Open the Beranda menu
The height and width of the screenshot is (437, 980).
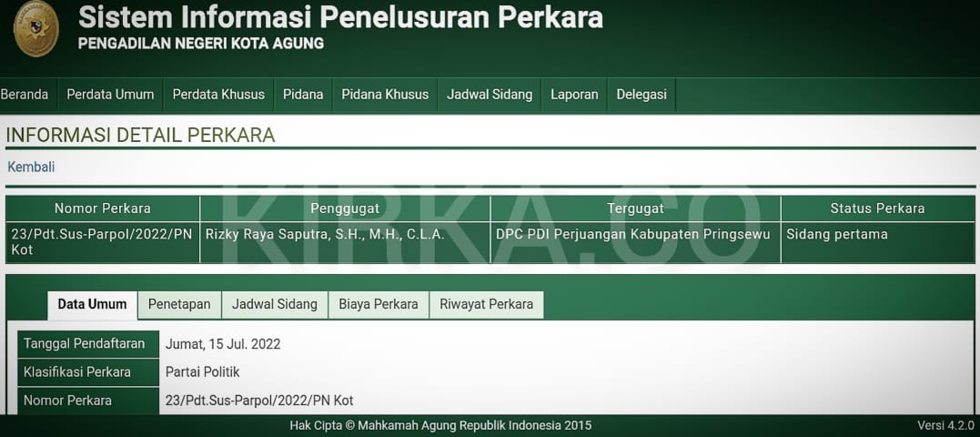(x=25, y=95)
